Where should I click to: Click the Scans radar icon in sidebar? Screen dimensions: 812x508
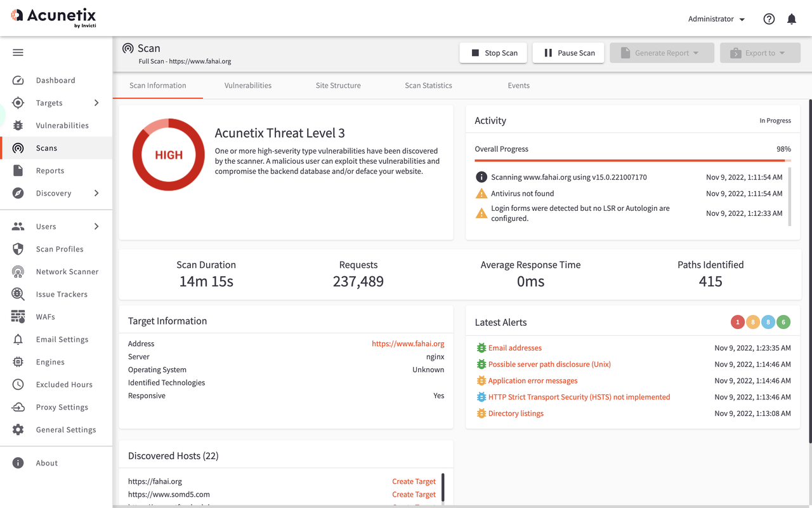[x=18, y=148]
